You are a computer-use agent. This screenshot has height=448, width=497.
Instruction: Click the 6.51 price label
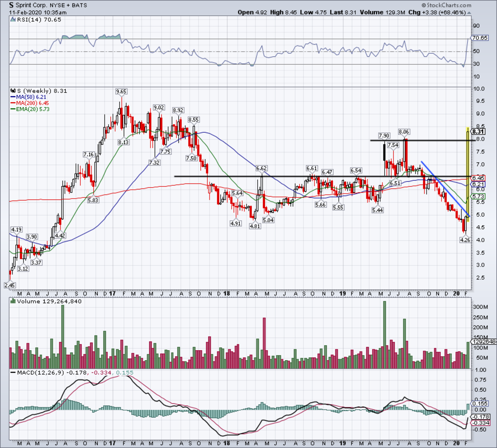(x=395, y=183)
